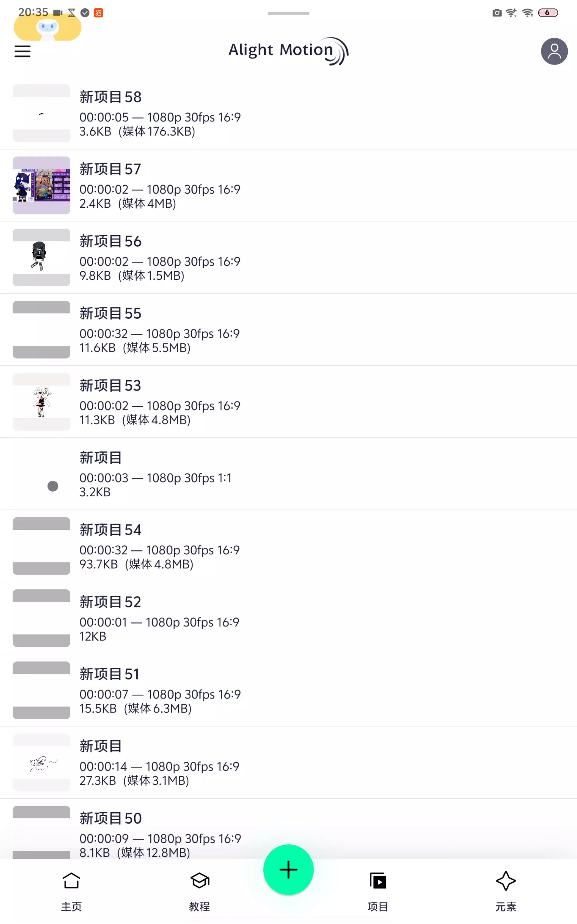Select the 新项目 57 thumbnail
This screenshot has height=924, width=577.
(x=42, y=185)
